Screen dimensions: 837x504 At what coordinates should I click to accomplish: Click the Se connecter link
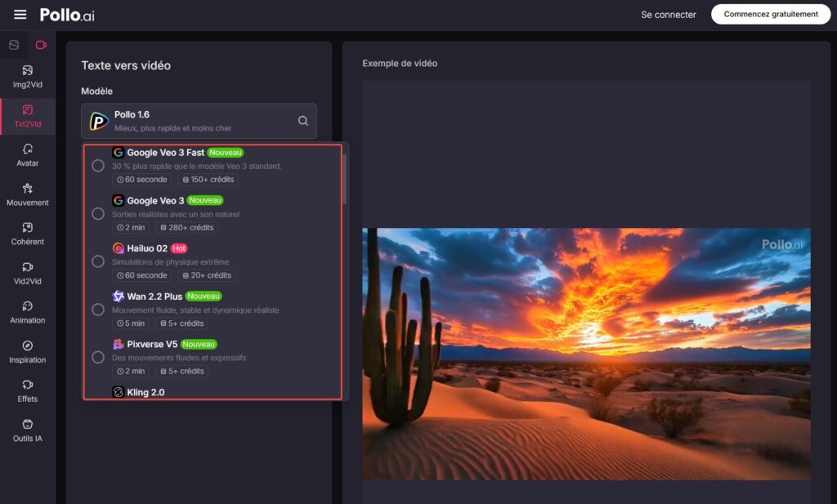(x=669, y=14)
